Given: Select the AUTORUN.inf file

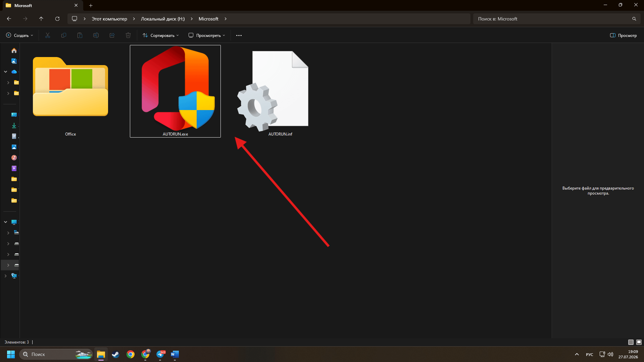Looking at the screenshot, I should pyautogui.click(x=280, y=91).
